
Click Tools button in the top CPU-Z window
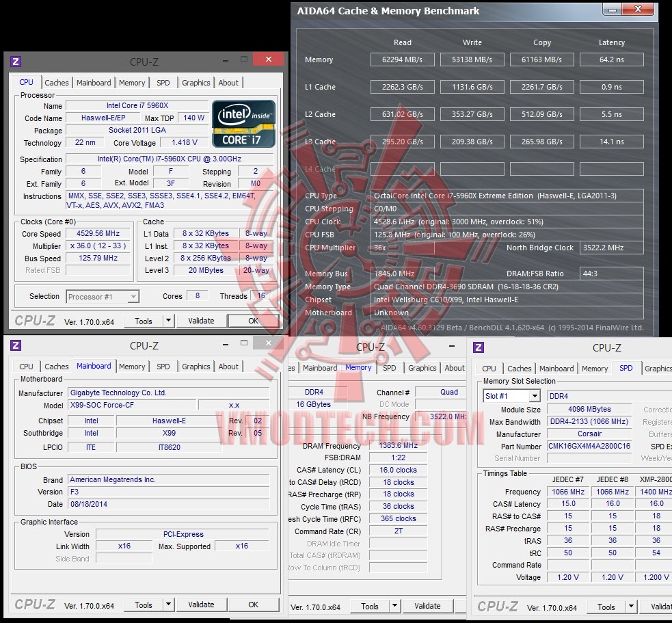tap(144, 321)
